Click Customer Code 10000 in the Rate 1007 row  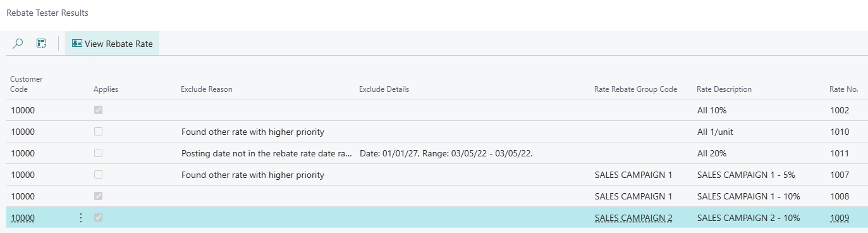tap(23, 175)
